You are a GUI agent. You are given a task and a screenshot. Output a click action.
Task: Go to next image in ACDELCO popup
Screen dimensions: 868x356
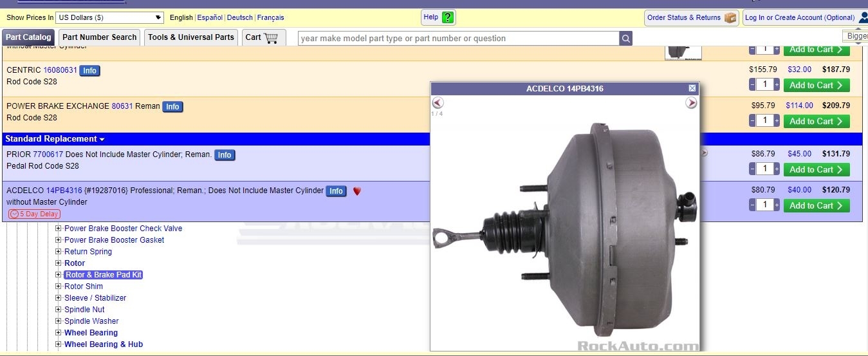pos(691,102)
